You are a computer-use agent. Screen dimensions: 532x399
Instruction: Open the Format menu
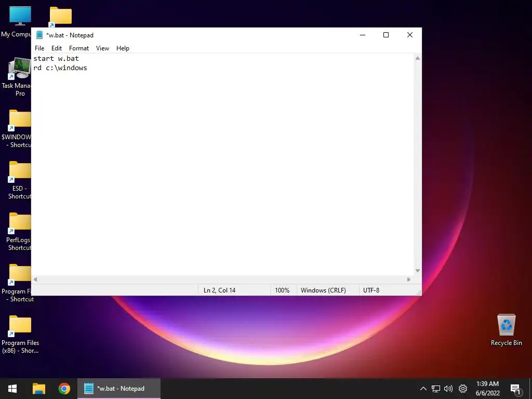coord(79,48)
